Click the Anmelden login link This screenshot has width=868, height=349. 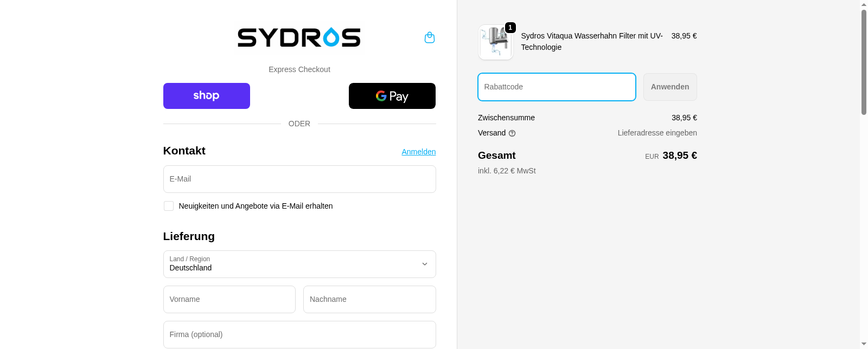click(x=419, y=152)
